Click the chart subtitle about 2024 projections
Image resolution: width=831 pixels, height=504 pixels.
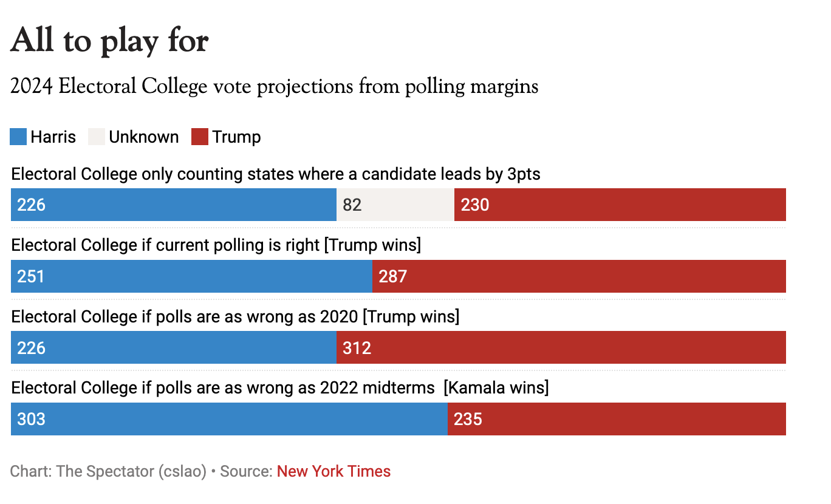click(275, 86)
